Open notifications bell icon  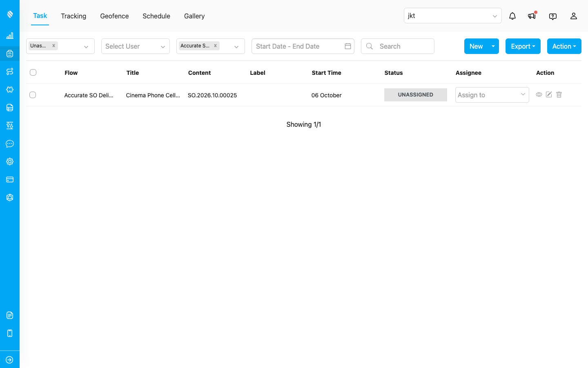coord(512,16)
